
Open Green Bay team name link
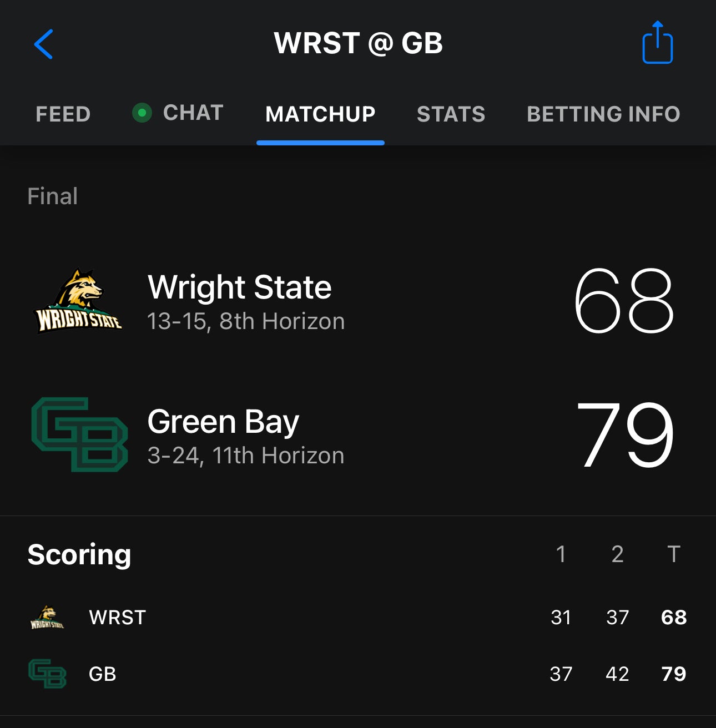(x=223, y=422)
